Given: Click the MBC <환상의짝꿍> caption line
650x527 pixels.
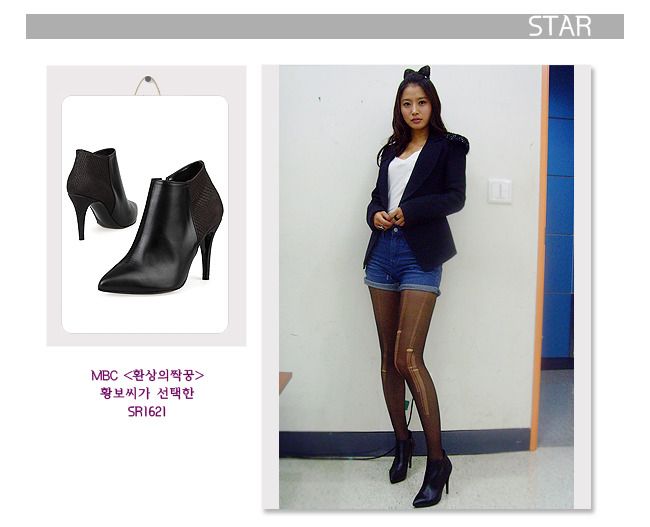Looking at the screenshot, I should click(x=147, y=375).
